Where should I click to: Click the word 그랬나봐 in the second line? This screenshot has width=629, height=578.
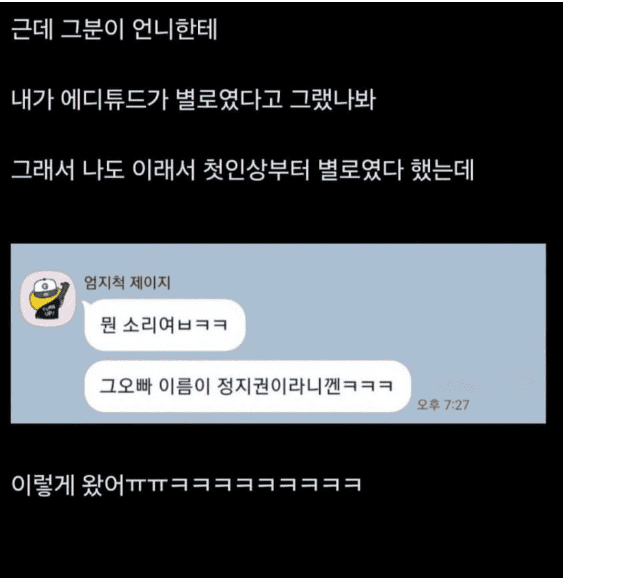click(x=333, y=99)
